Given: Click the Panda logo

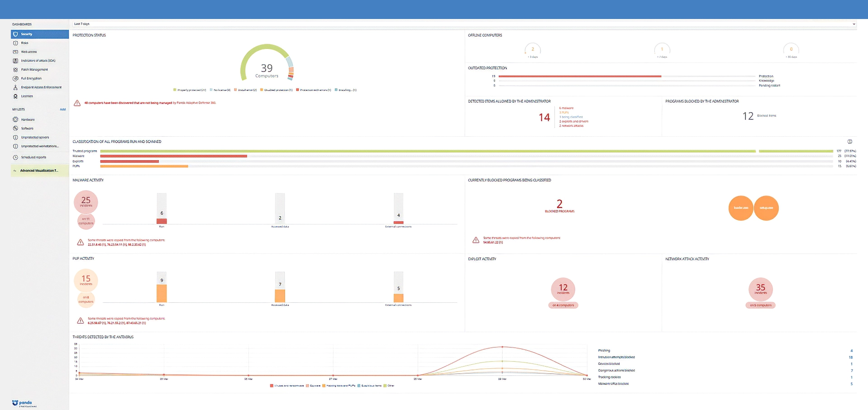Looking at the screenshot, I should click(x=22, y=403).
